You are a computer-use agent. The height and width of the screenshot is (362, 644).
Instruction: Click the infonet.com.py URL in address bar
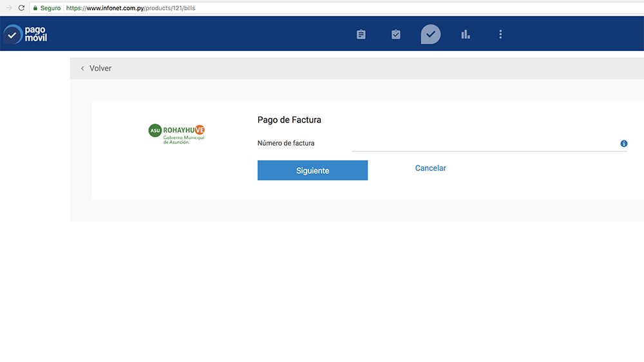(130, 8)
